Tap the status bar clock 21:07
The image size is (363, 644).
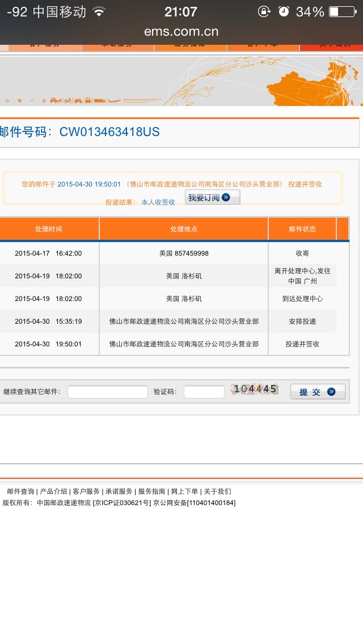[181, 11]
